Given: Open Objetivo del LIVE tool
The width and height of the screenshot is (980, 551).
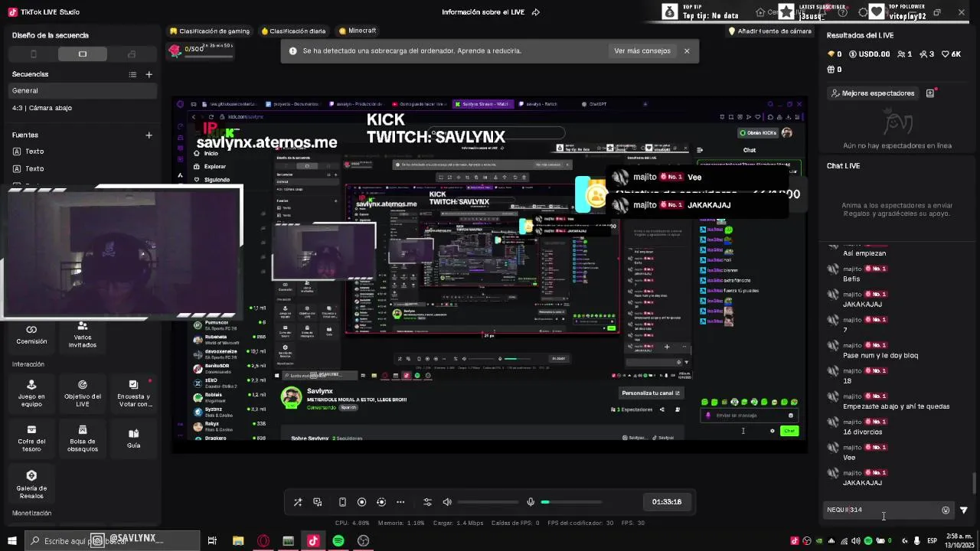Looking at the screenshot, I should coord(83,393).
